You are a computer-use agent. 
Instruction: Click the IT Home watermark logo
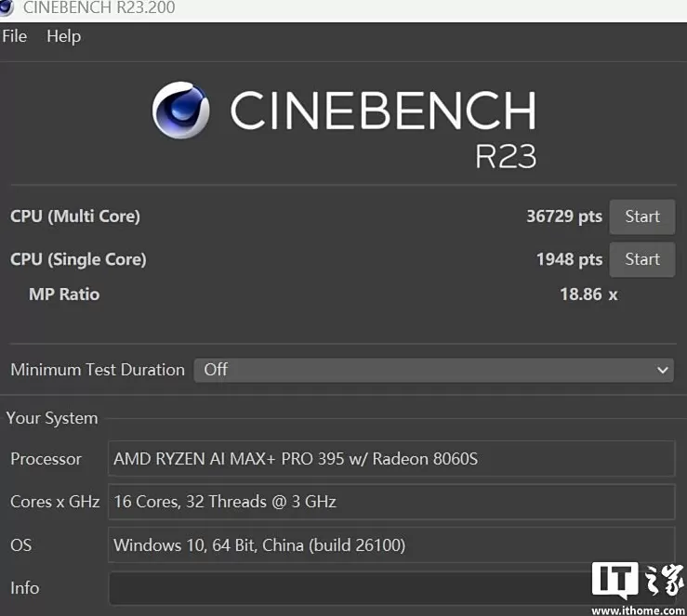639,580
